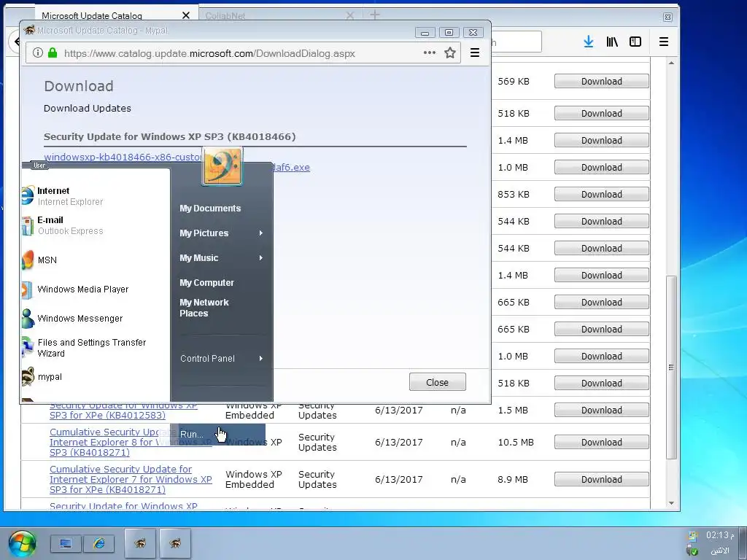The width and height of the screenshot is (747, 560).
Task: Select the 6/13/2017 date of KB4018271 IE8
Action: (x=399, y=443)
